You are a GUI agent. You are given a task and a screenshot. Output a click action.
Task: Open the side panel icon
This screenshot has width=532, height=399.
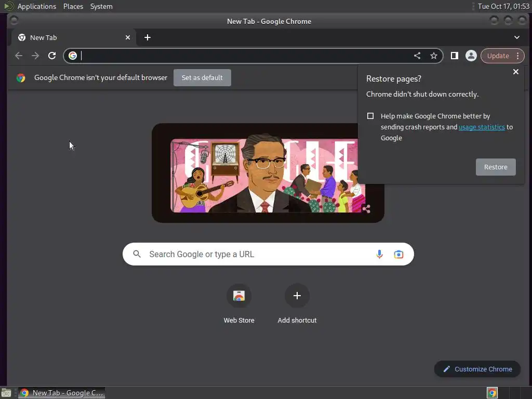[454, 56]
